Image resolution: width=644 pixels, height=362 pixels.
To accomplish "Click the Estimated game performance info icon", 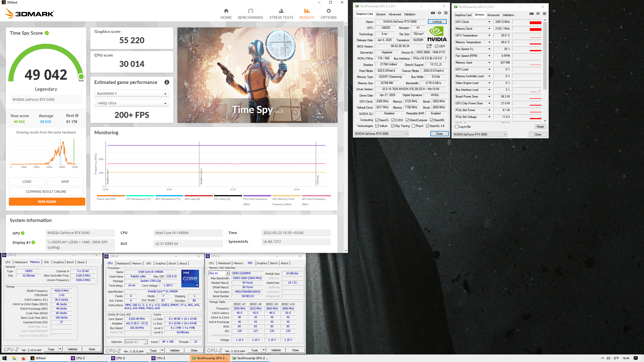I will coord(167,82).
